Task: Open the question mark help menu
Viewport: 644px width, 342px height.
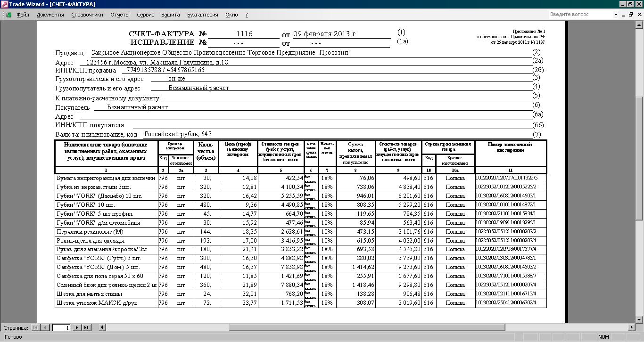Action: pos(247,15)
